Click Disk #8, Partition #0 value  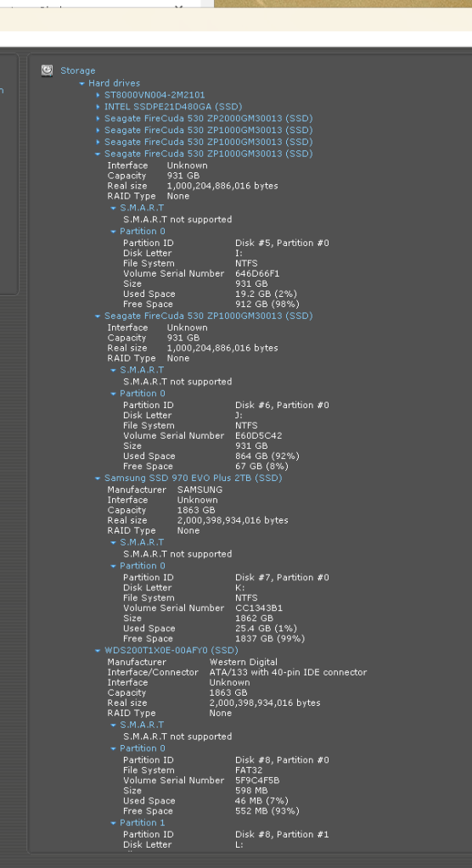click(x=282, y=760)
